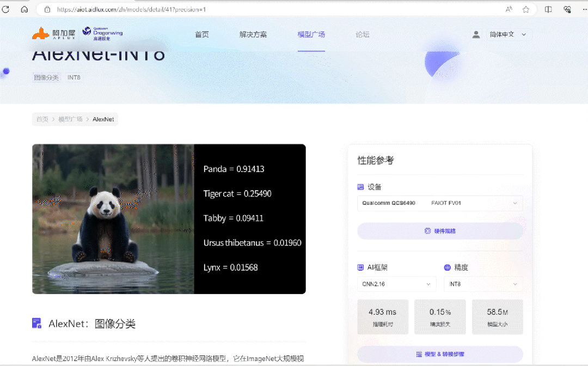Image resolution: width=588 pixels, height=366 pixels.
Task: Open the browser essentials heart icon
Action: pyautogui.click(x=567, y=9)
